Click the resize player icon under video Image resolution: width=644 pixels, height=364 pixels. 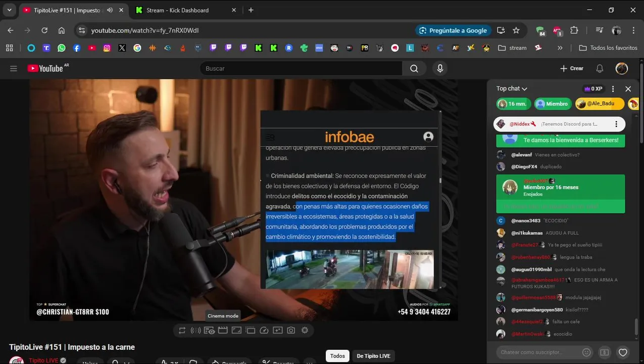coord(236,330)
